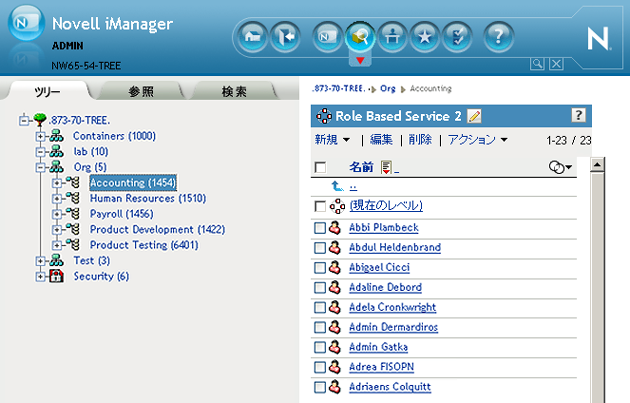Open the Home icon in the top toolbar
This screenshot has width=630, height=403.
(x=252, y=37)
